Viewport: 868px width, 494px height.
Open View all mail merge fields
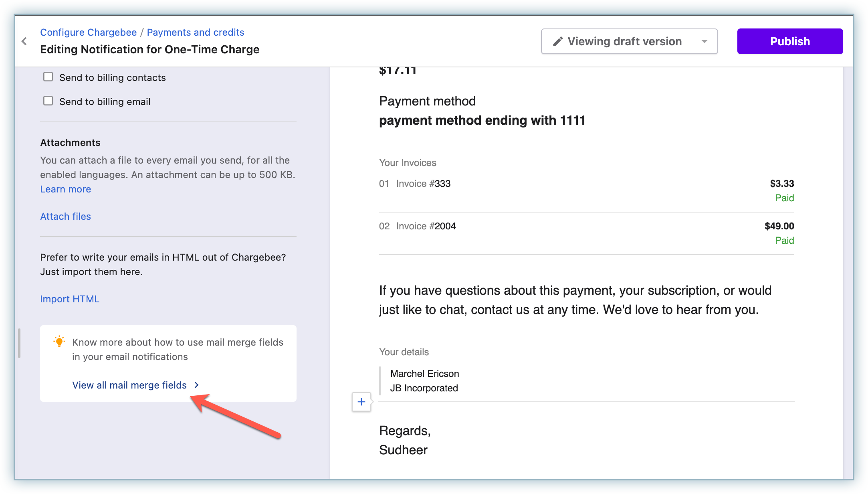[129, 385]
